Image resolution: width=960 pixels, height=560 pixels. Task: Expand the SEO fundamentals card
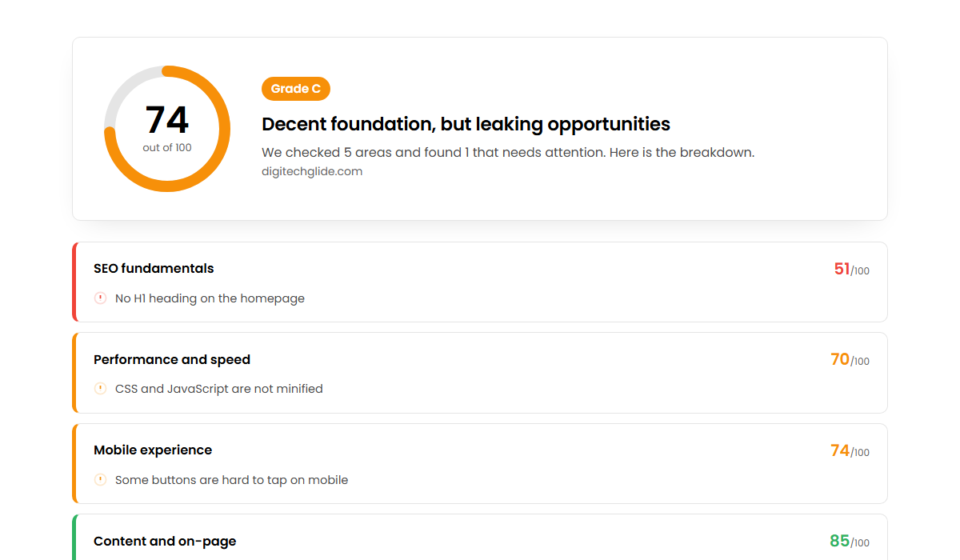480,282
